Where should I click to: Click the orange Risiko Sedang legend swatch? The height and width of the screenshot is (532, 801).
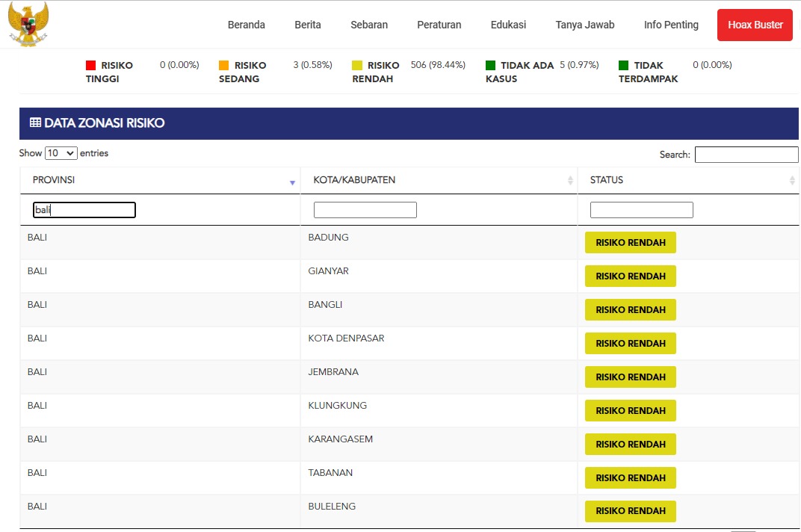pos(223,66)
